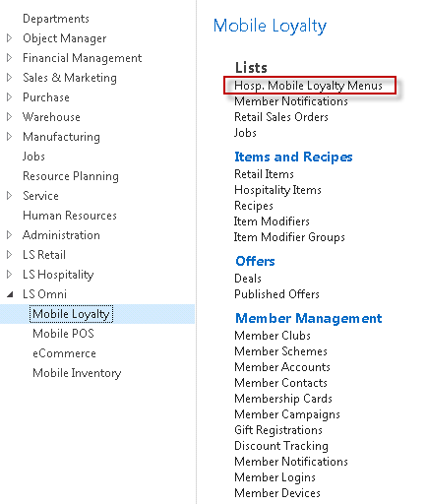
Task: Expand the Sales & Marketing node
Action: pos(9,78)
